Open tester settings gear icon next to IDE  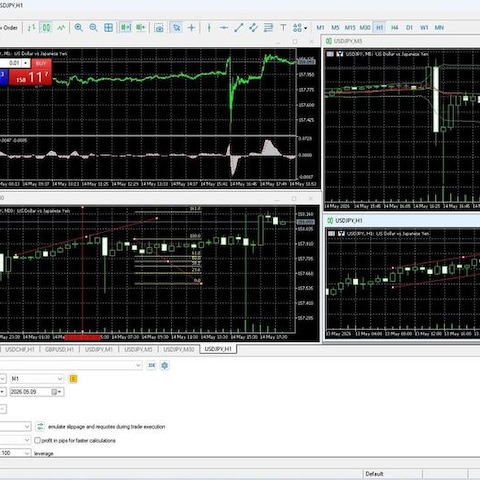pos(164,365)
